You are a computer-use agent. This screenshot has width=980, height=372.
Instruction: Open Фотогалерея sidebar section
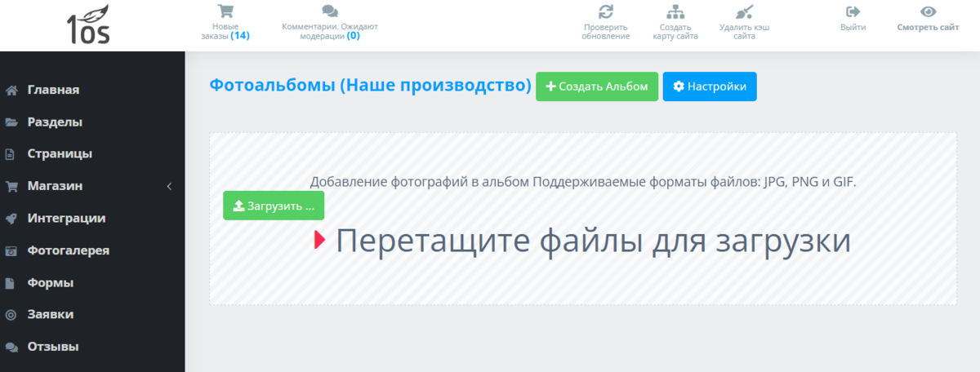[x=68, y=250]
